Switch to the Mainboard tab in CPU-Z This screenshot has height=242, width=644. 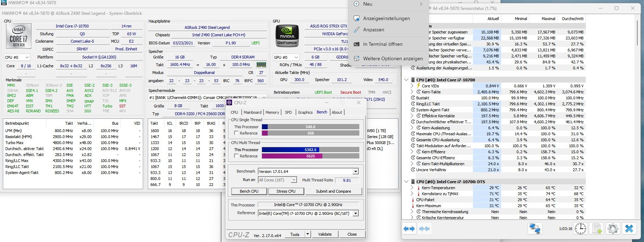(253, 112)
